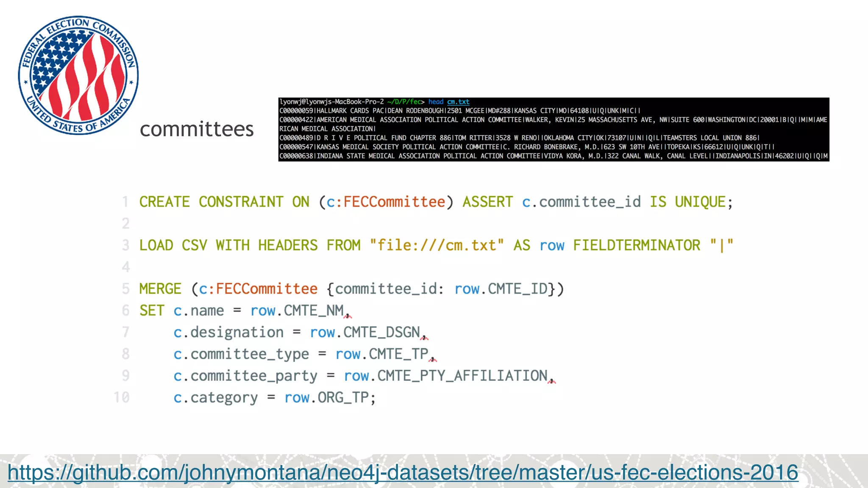Click the 'c.category = row.ORG_TP' line
This screenshot has width=868, height=488.
coord(275,397)
